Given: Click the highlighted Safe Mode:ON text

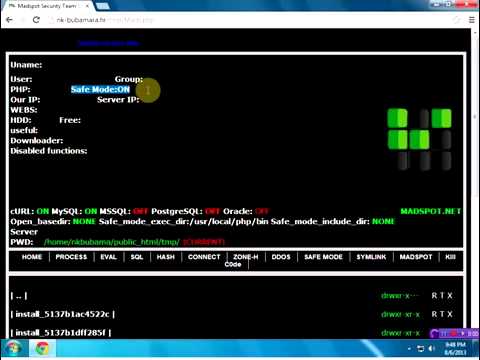Looking at the screenshot, I should [x=100, y=89].
